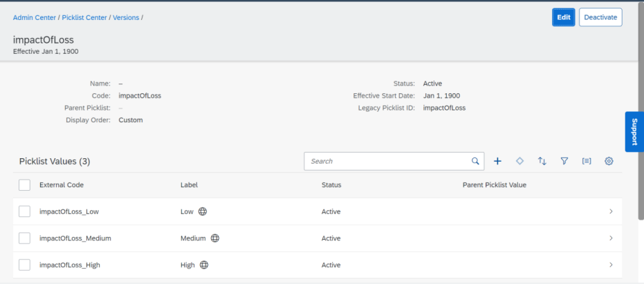Image resolution: width=644 pixels, height=286 pixels.
Task: Expand impactOfLoss_High row details chevron
Action: click(x=611, y=265)
